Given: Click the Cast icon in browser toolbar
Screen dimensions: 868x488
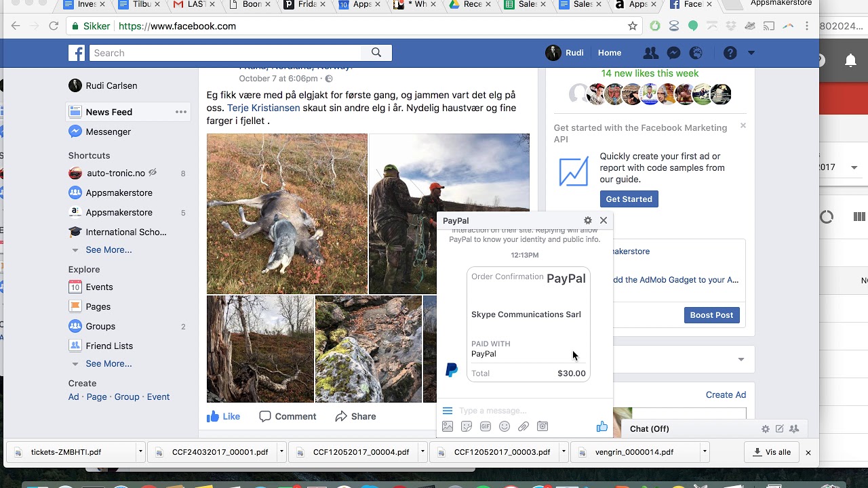Looking at the screenshot, I should (x=769, y=26).
